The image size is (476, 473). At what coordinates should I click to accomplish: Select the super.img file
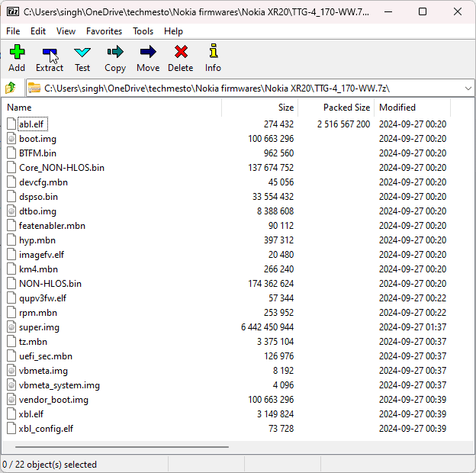click(39, 327)
